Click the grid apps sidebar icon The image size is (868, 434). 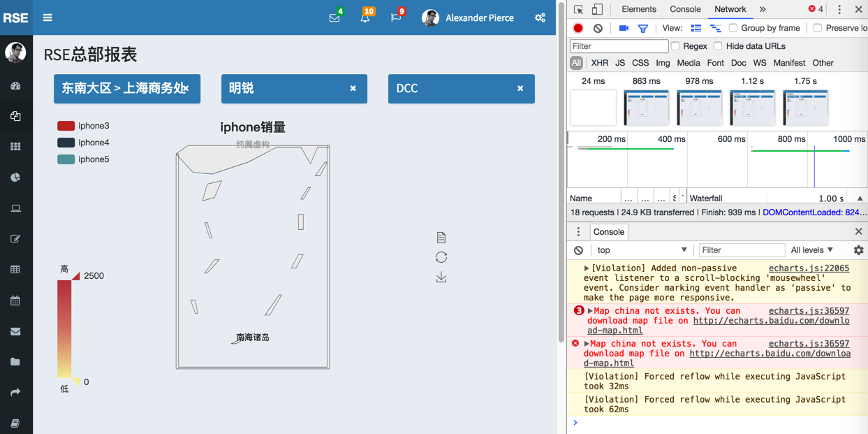click(15, 147)
